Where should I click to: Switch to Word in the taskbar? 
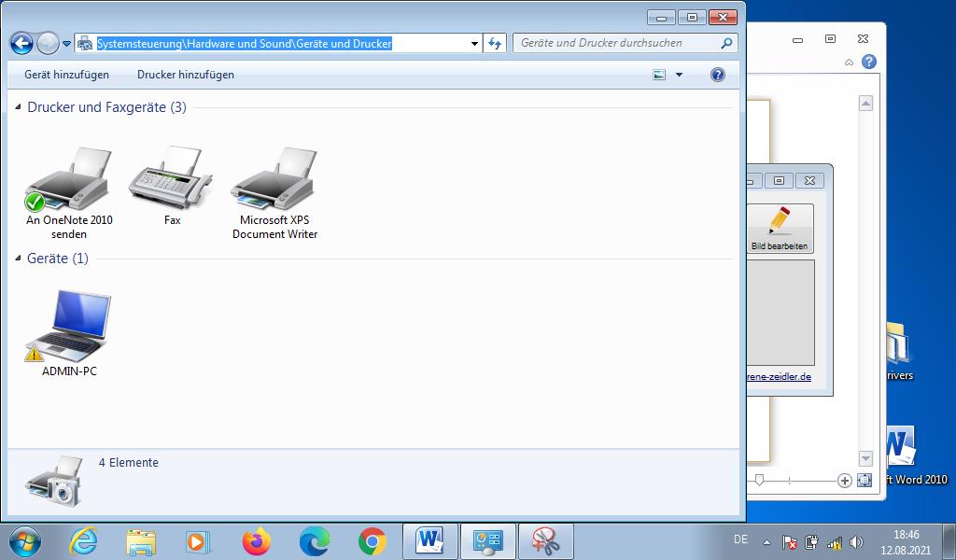tap(429, 541)
